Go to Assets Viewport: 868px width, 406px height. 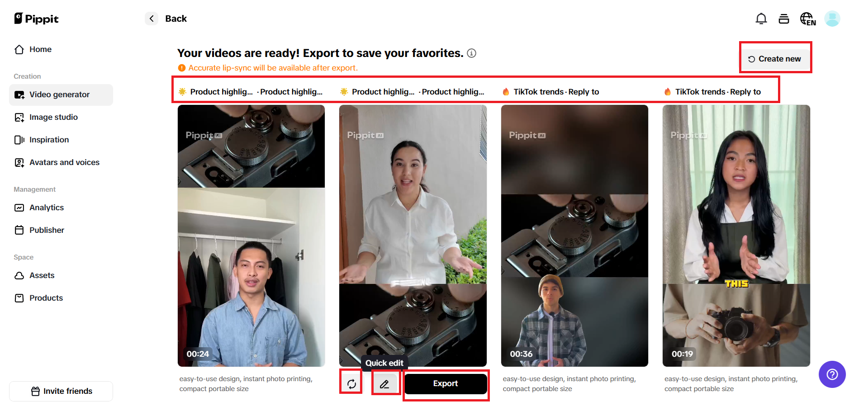pos(61,275)
